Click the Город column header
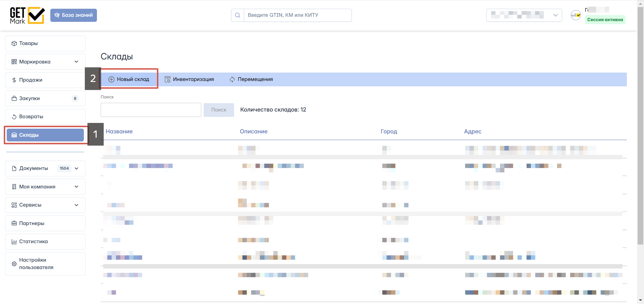 (389, 131)
